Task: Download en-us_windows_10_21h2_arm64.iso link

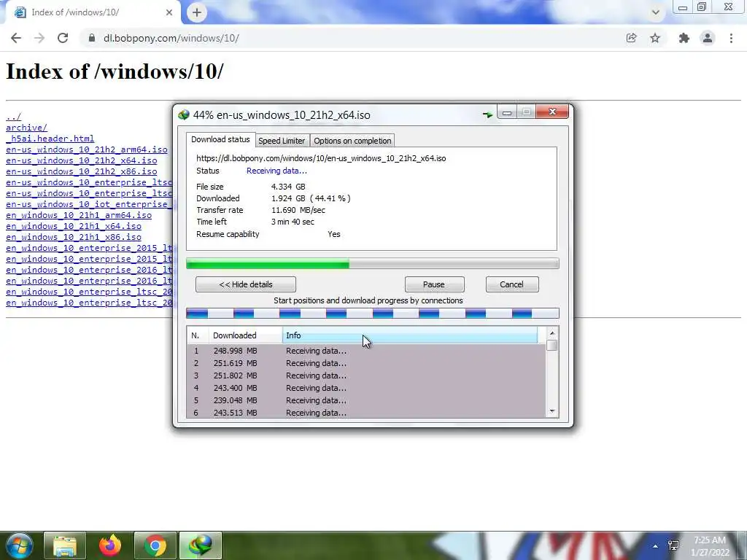Action: tap(87, 149)
